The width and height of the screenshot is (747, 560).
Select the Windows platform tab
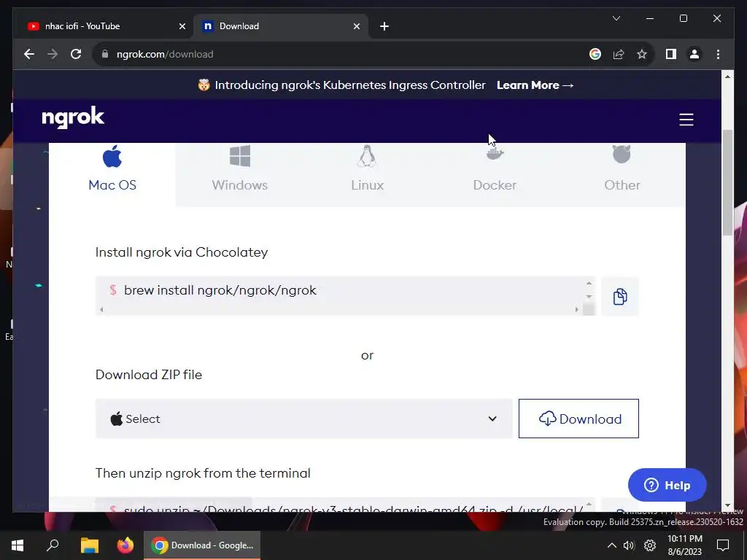click(x=239, y=175)
